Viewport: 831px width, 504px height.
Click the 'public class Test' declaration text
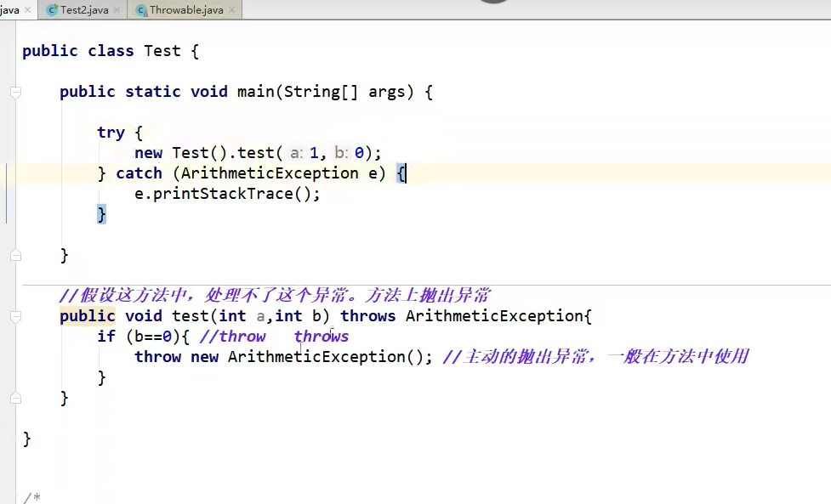coord(101,51)
